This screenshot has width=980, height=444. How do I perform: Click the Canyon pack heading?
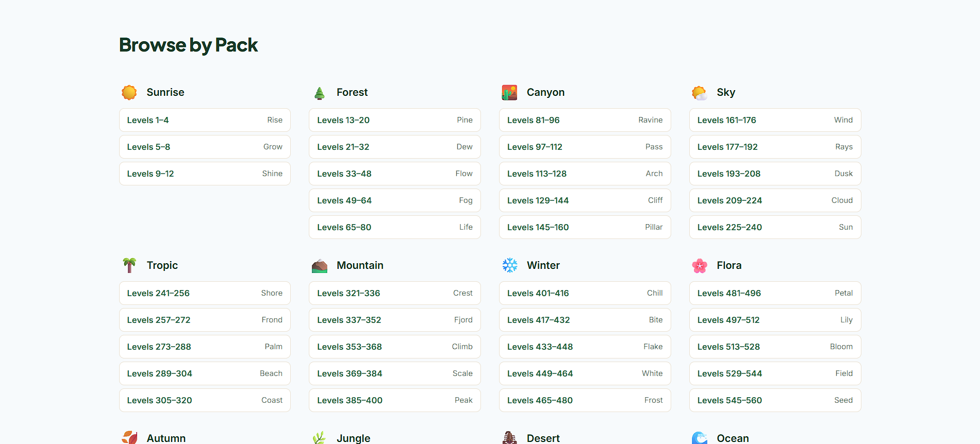[545, 93]
